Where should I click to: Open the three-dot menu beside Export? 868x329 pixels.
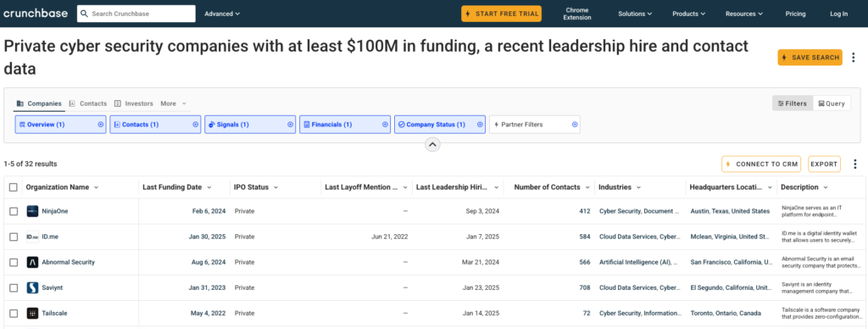point(854,164)
